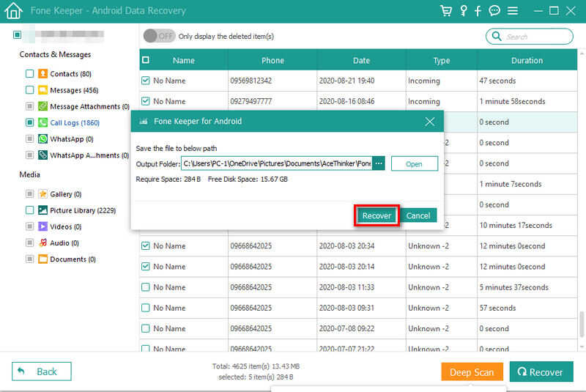
Task: Click the Search input field
Action: point(529,36)
